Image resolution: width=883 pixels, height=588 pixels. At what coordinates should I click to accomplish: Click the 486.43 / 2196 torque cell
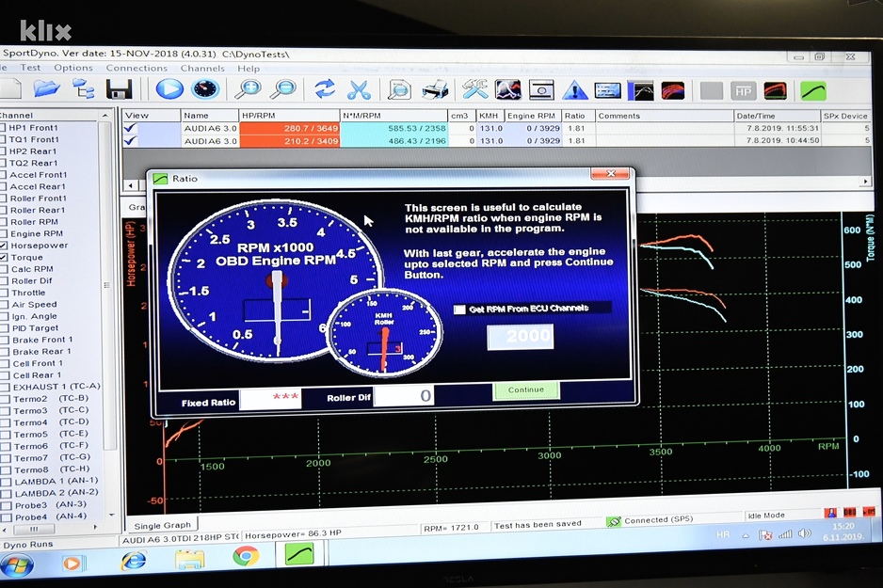click(394, 141)
